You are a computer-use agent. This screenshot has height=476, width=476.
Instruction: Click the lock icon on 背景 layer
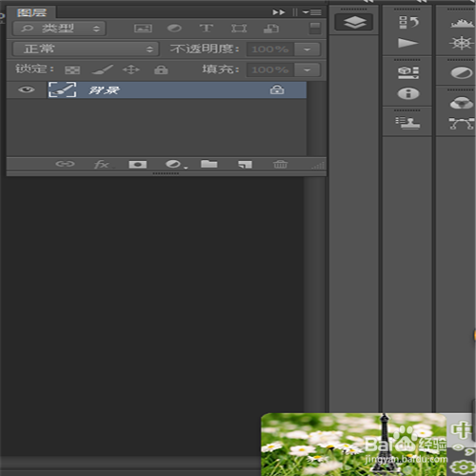277,89
